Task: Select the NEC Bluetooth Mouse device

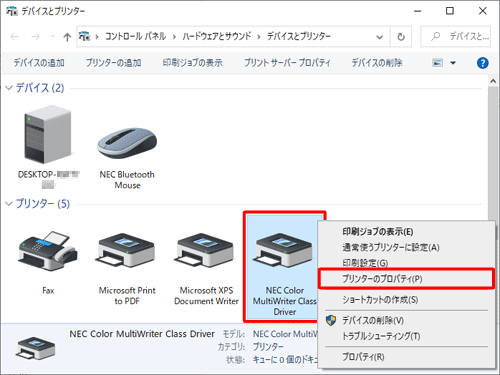Action: (127, 143)
